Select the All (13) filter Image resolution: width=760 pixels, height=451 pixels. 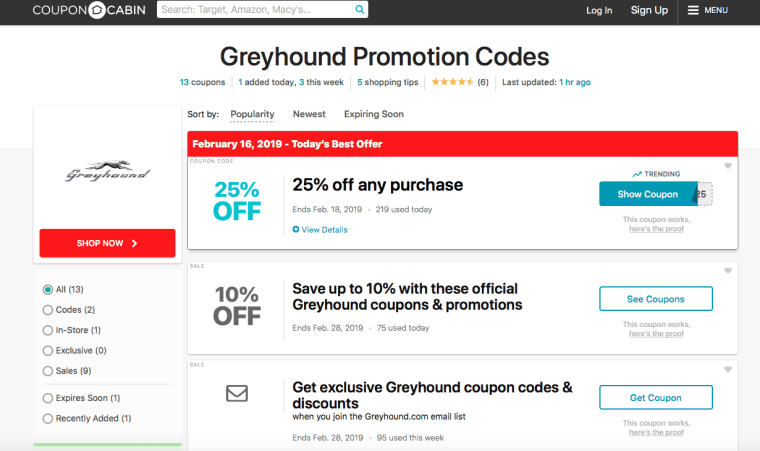click(x=48, y=289)
